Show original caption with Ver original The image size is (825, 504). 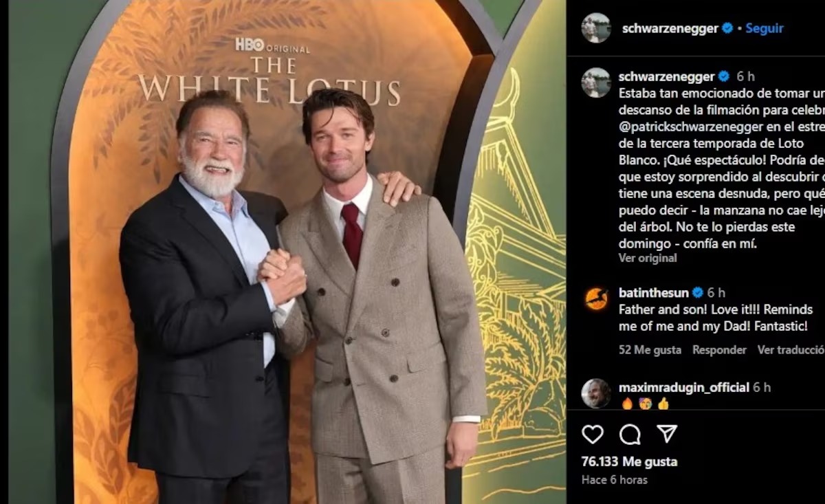[648, 258]
